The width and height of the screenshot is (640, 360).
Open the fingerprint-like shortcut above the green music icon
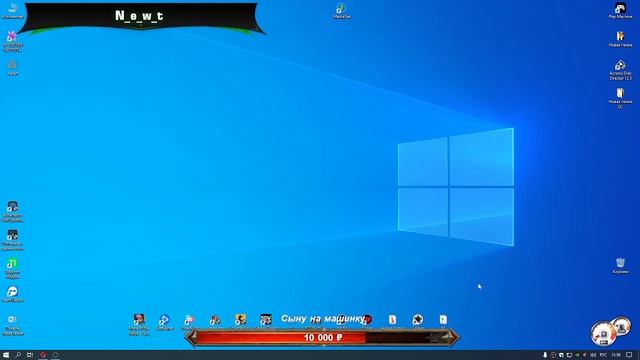12,240
